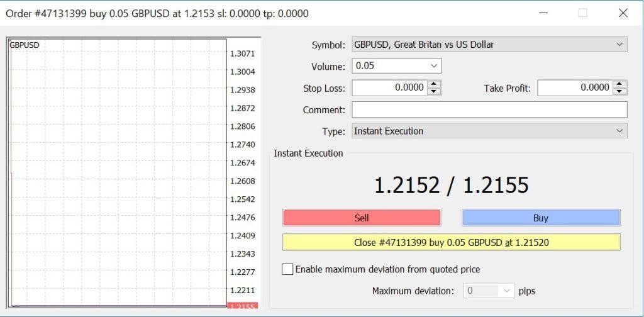Viewport: 644px width, 317px height.
Task: Click the 1.2476 price level on chart axis
Action: [x=242, y=217]
